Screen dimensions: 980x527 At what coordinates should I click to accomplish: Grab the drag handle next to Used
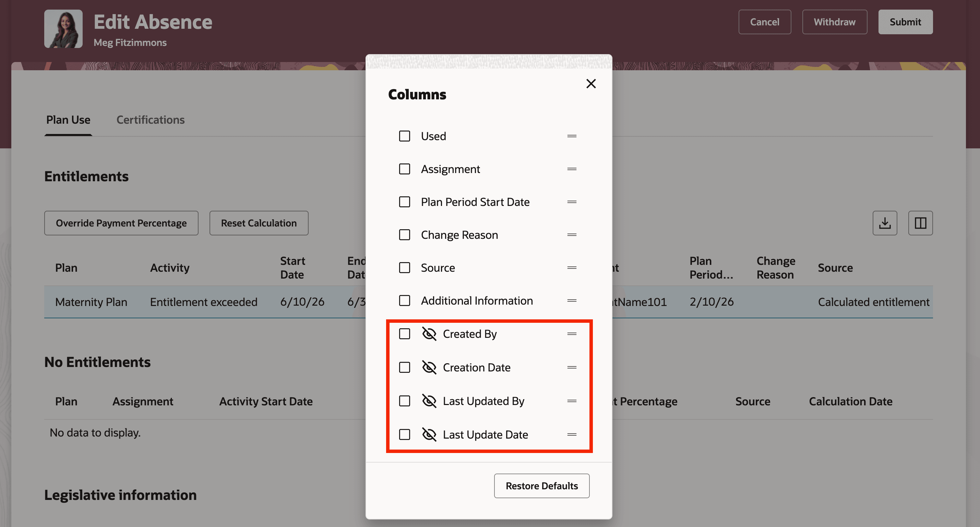pyautogui.click(x=571, y=136)
